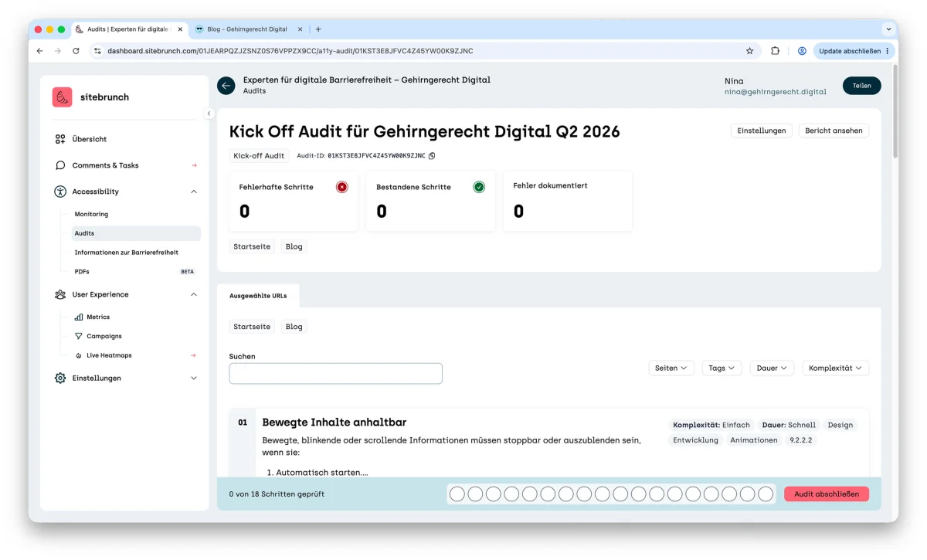Switch to the Blog – Gehirngerecht Digital tab
Screen dimensions: 927x560
(247, 29)
